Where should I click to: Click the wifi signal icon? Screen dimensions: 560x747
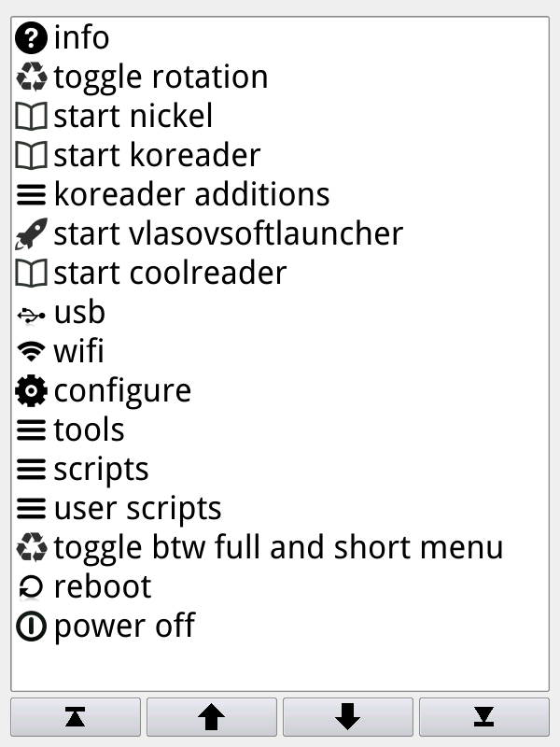click(x=32, y=352)
